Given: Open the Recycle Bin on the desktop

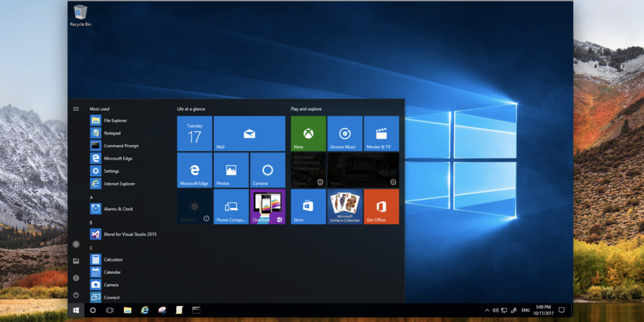Looking at the screenshot, I should point(80,16).
